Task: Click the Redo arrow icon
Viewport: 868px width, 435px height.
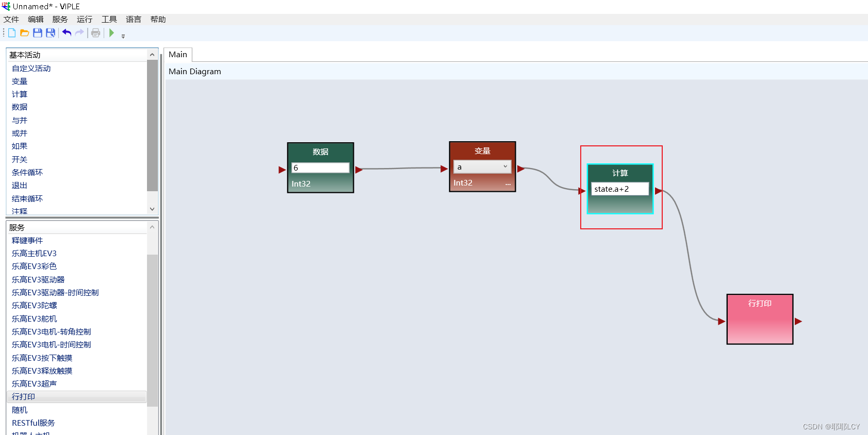Action: (x=79, y=33)
